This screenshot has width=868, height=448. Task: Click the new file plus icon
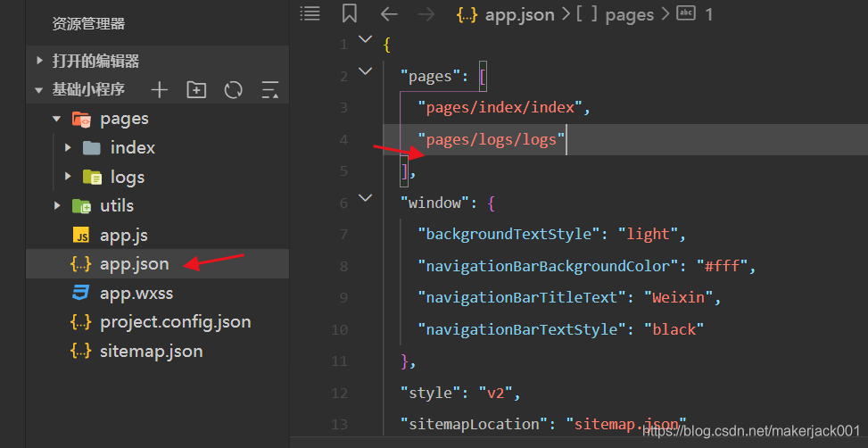[160, 90]
